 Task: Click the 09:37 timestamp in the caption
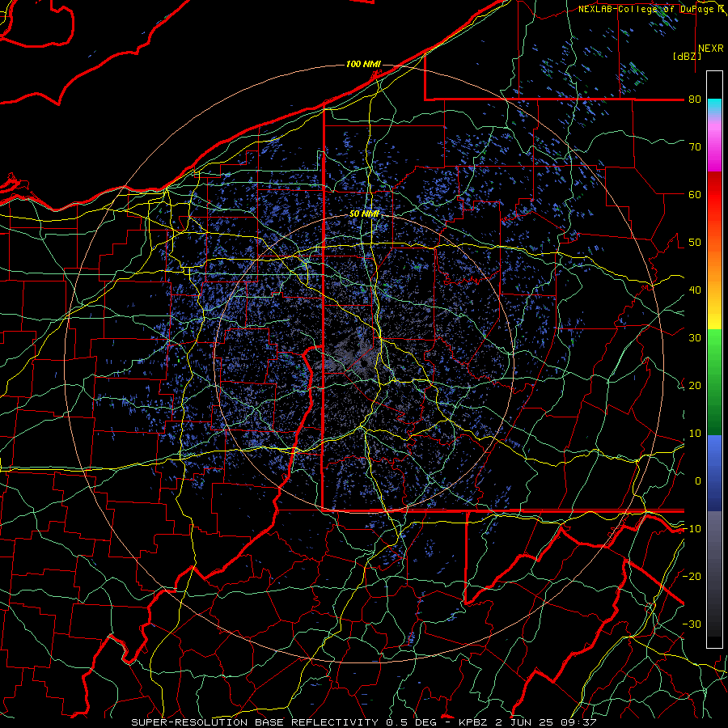click(580, 722)
